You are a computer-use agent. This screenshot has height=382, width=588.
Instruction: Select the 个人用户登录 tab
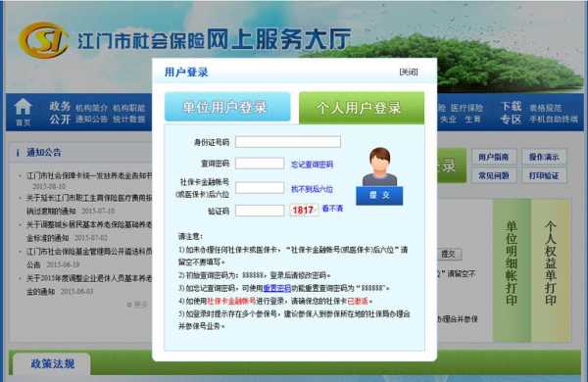362,108
